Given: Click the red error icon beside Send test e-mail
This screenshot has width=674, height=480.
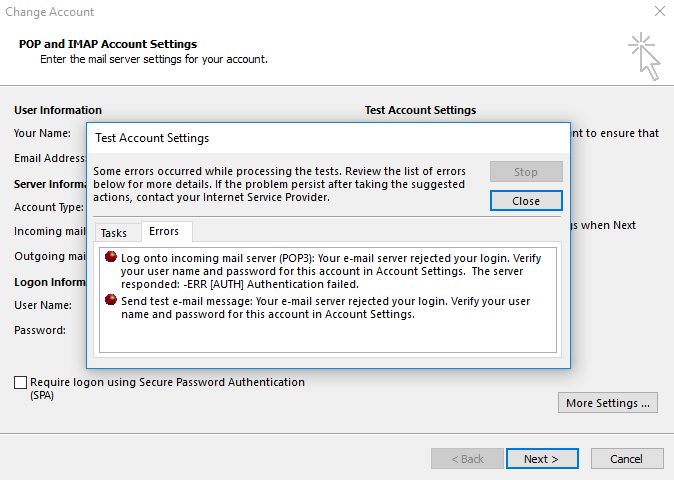Looking at the screenshot, I should coord(111,300).
